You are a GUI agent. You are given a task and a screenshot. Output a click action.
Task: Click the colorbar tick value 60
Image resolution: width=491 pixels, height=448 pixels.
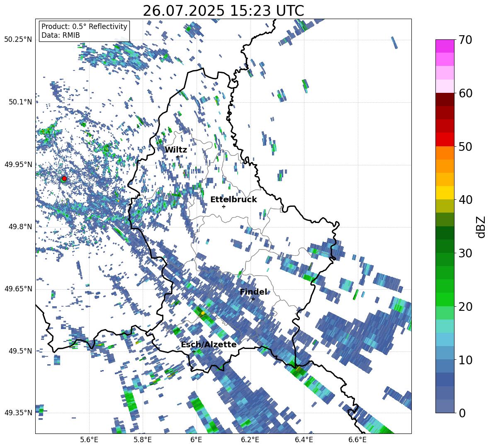tap(465, 93)
